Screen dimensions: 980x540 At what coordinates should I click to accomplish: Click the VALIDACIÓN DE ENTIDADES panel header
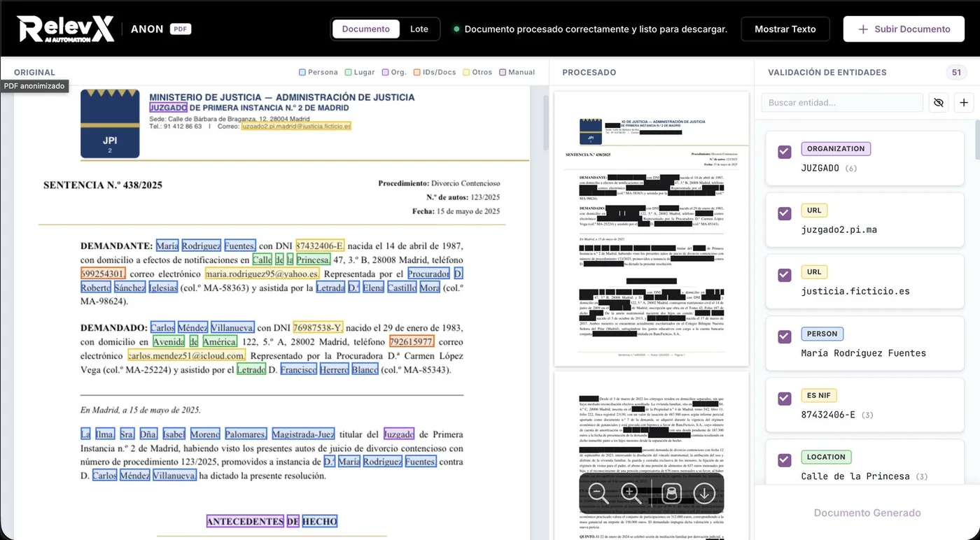(x=827, y=72)
